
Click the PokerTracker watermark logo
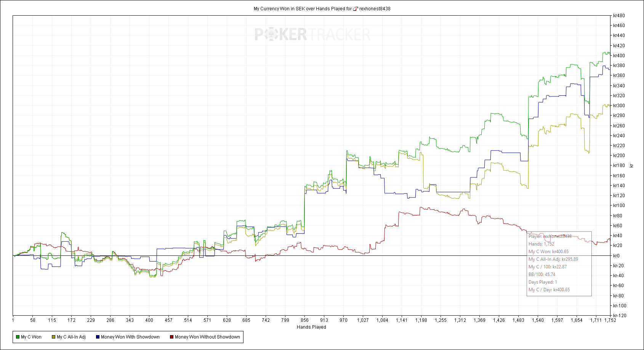(312, 35)
